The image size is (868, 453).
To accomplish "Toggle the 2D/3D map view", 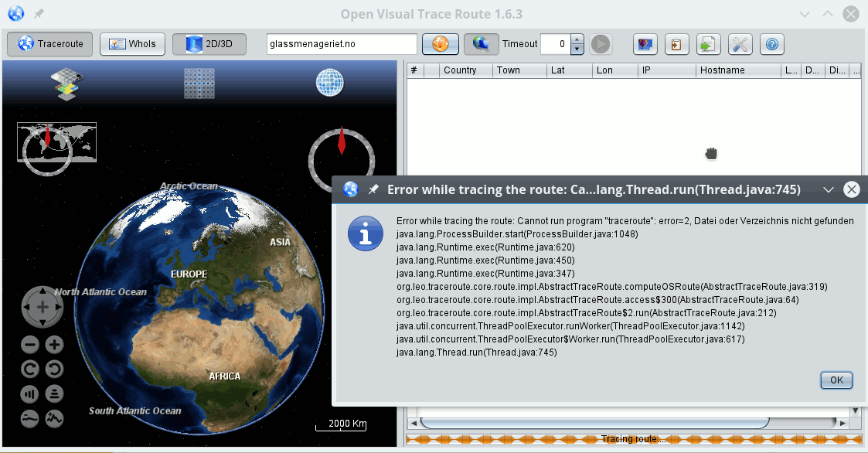I will (209, 44).
